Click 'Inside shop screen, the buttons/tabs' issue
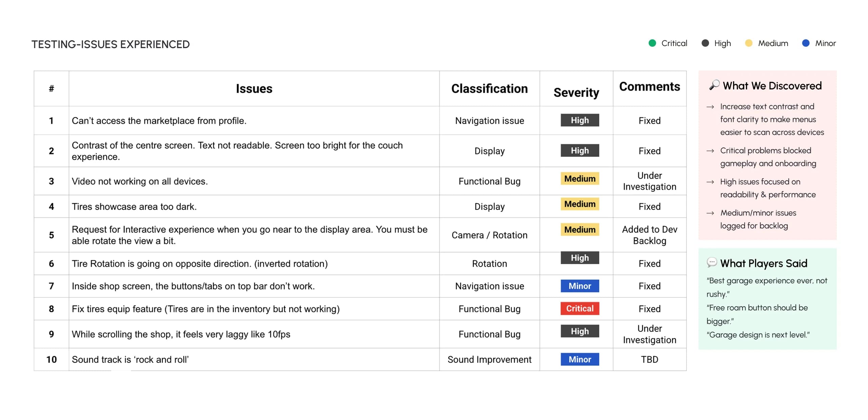 (x=193, y=287)
